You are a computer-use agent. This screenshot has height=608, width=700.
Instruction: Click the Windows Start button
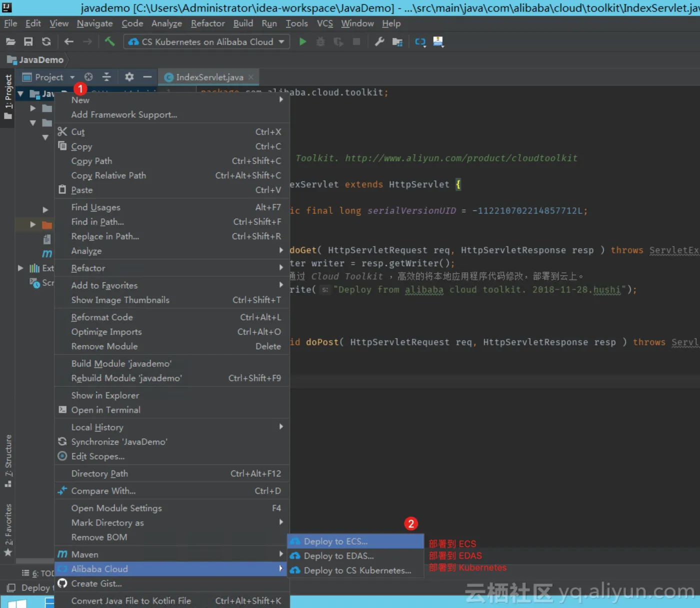(x=17, y=604)
